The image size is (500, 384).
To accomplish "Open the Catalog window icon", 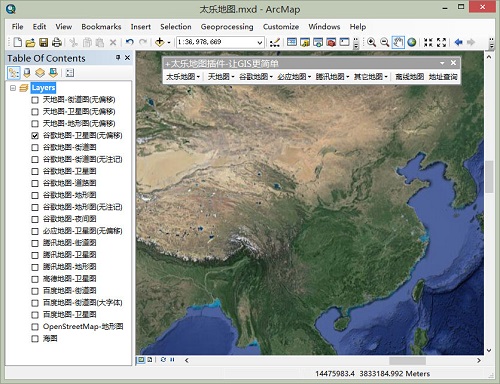I will (305, 42).
